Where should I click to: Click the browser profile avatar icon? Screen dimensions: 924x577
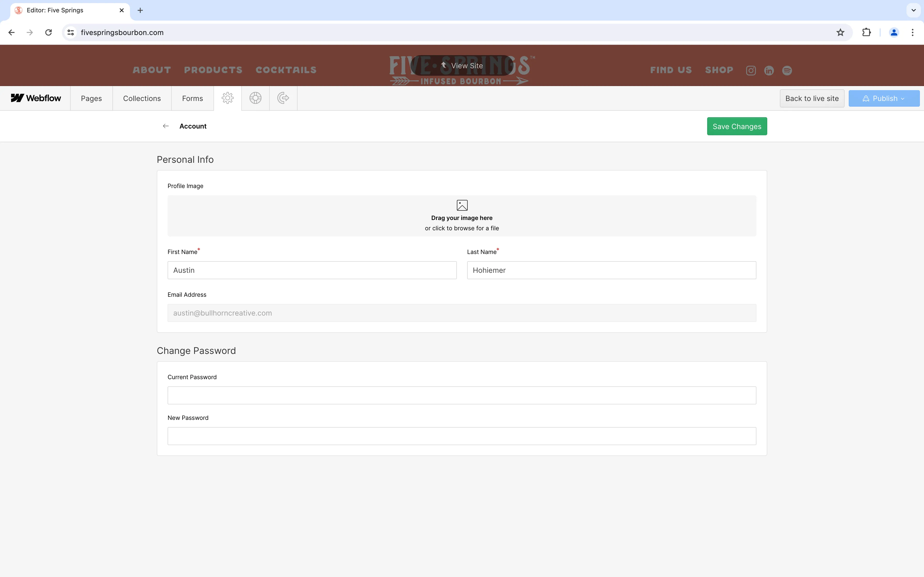click(894, 32)
